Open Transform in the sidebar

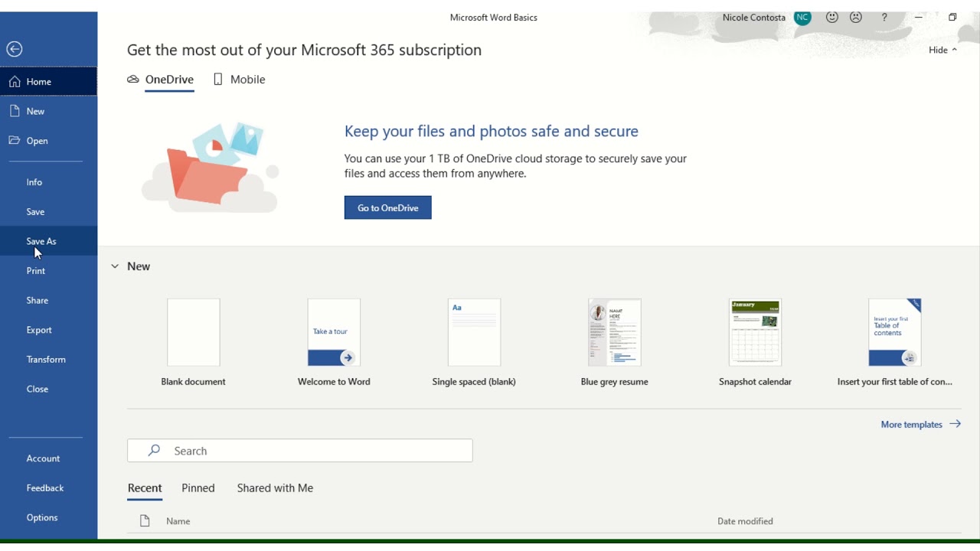tap(48, 360)
